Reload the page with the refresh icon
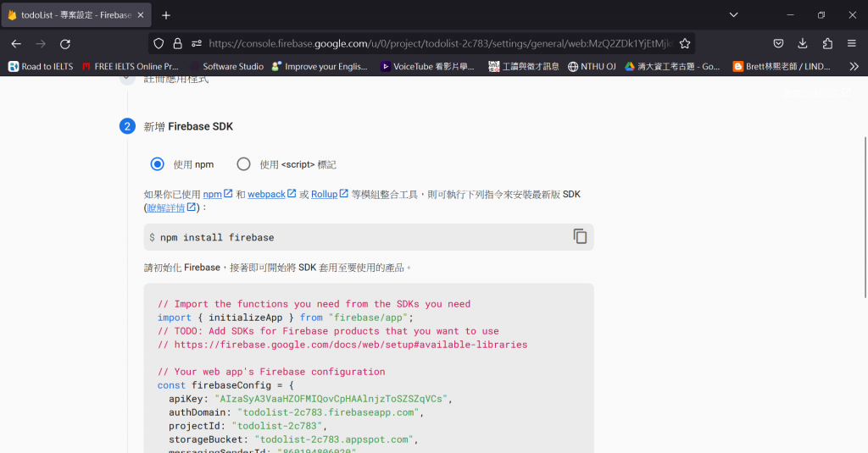Image resolution: width=868 pixels, height=453 pixels. [65, 44]
